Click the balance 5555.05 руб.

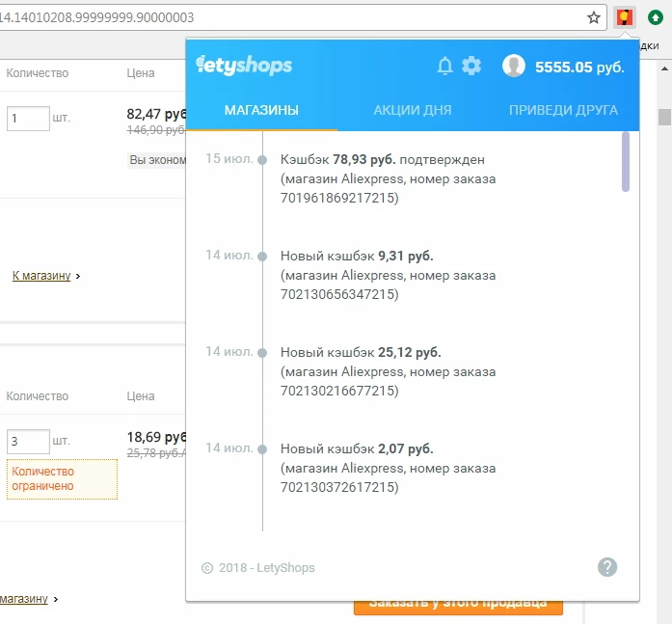click(x=579, y=68)
